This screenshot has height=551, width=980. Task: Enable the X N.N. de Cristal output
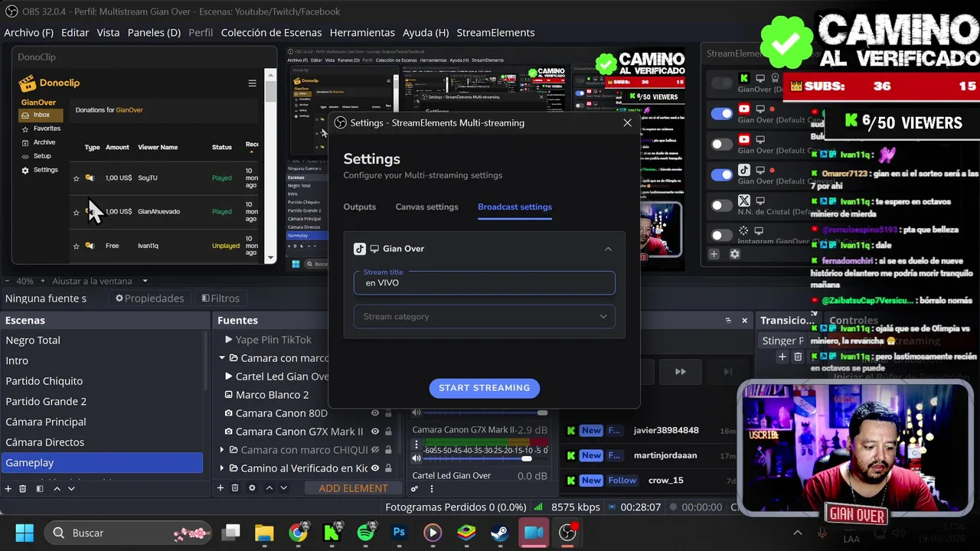pyautogui.click(x=722, y=206)
